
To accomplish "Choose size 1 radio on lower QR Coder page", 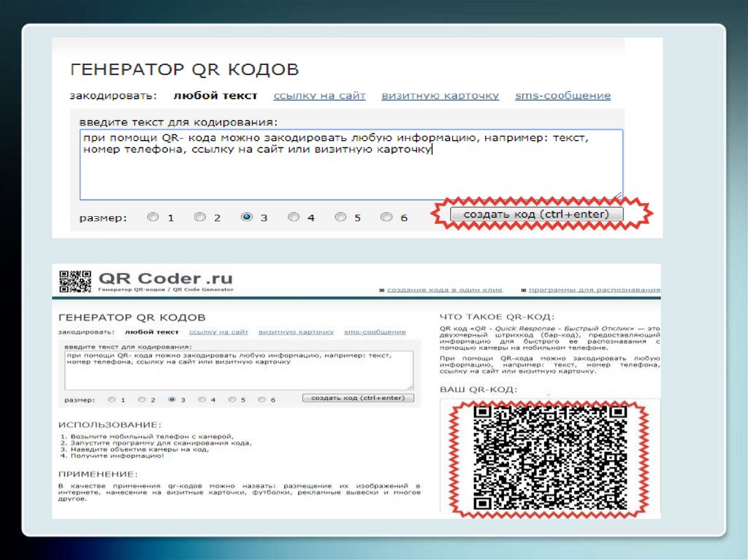I will 112,399.
